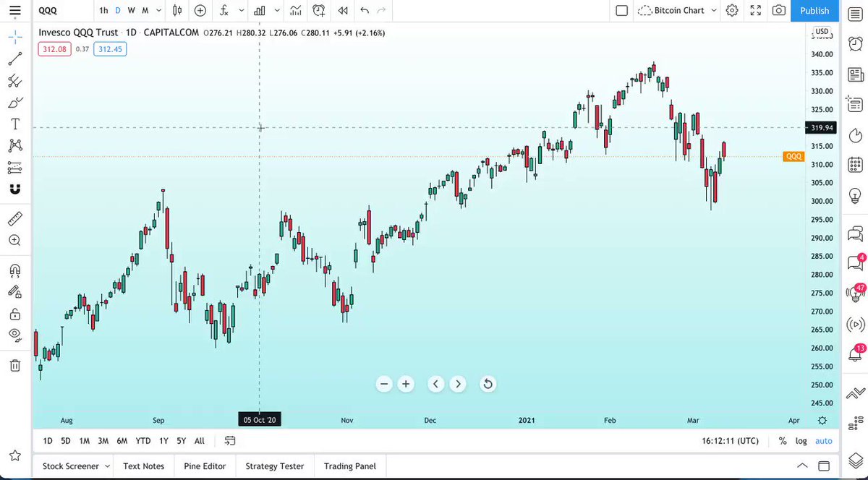Toggle hide all drawings eye
Screen dimensions: 868x480
click(15, 334)
